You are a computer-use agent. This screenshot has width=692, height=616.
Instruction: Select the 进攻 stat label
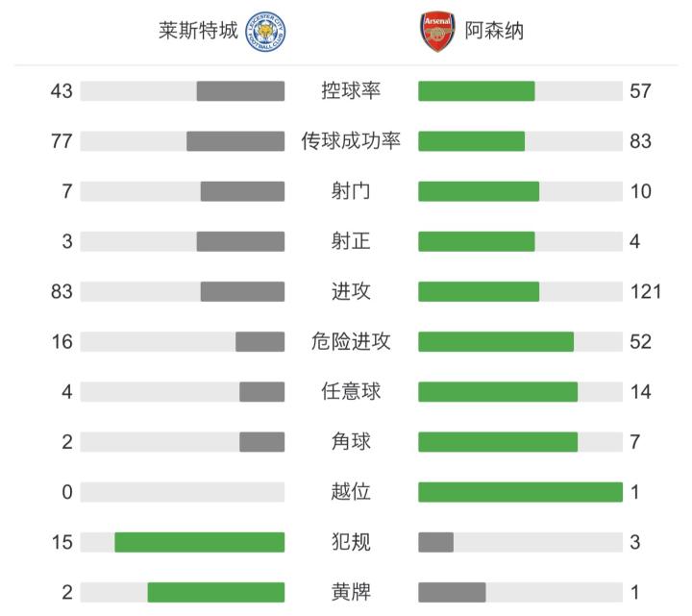pos(351,291)
